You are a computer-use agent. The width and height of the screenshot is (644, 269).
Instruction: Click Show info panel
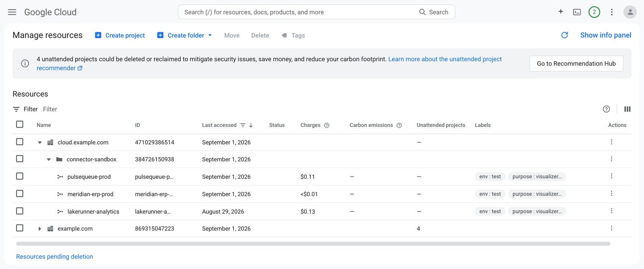tap(606, 35)
